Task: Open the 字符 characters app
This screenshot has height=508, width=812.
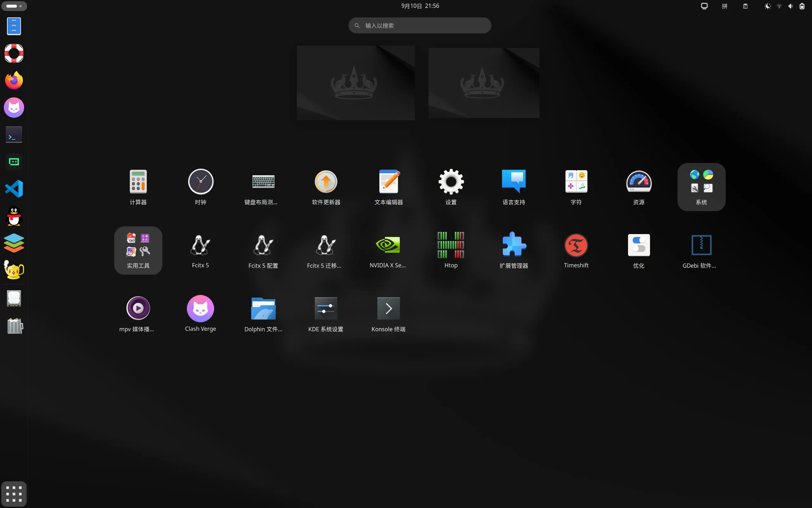Action: click(x=576, y=187)
